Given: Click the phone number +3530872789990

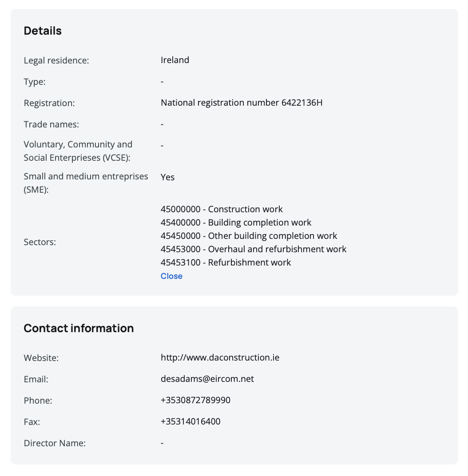Looking at the screenshot, I should click(x=195, y=400).
